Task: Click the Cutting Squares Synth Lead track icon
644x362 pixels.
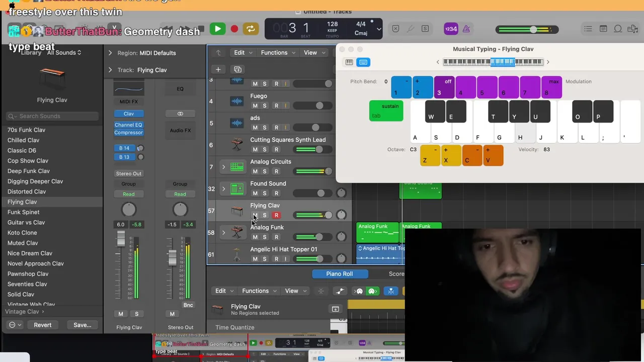Action: coord(236,145)
